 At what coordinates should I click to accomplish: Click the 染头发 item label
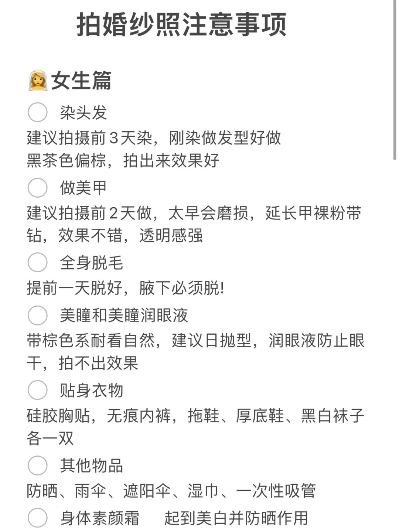pyautogui.click(x=83, y=112)
